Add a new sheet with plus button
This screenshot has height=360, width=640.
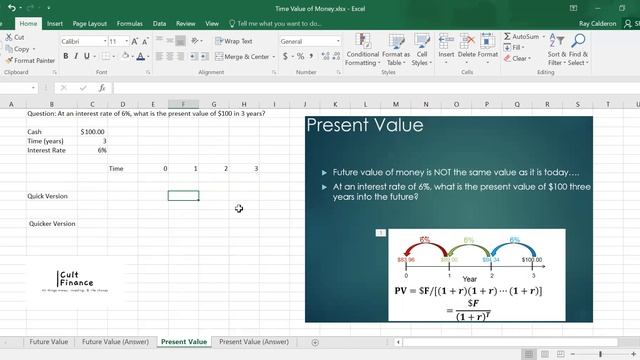[x=315, y=342]
